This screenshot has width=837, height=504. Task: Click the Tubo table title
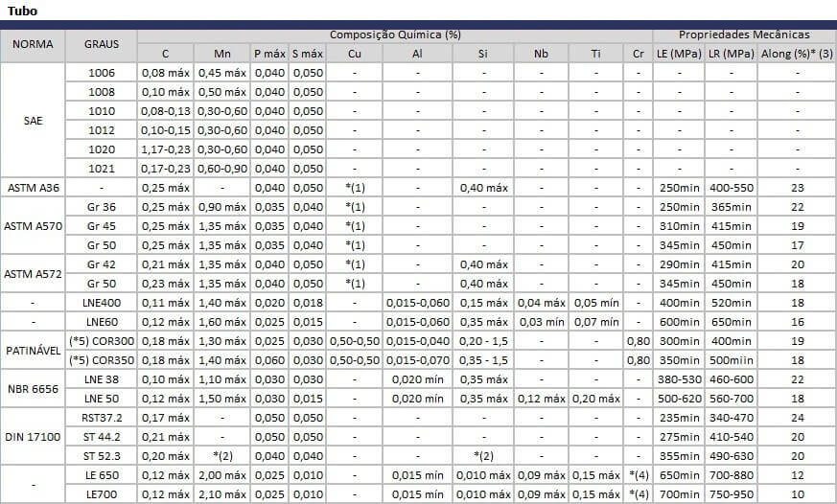click(x=19, y=11)
